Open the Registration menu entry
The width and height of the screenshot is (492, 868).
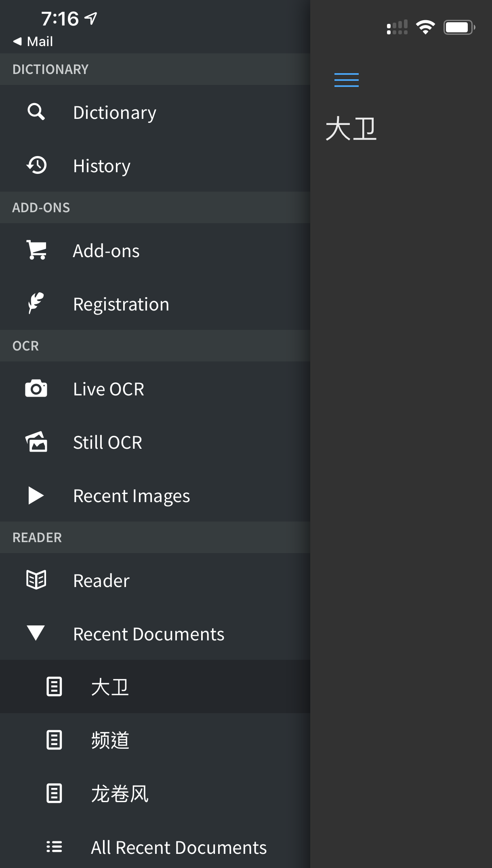pyautogui.click(x=121, y=304)
